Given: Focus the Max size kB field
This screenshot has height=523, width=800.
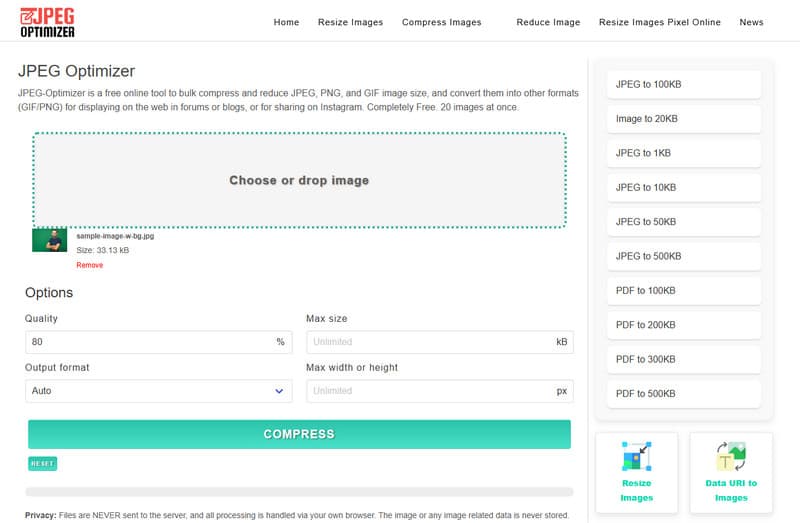Looking at the screenshot, I should point(430,342).
